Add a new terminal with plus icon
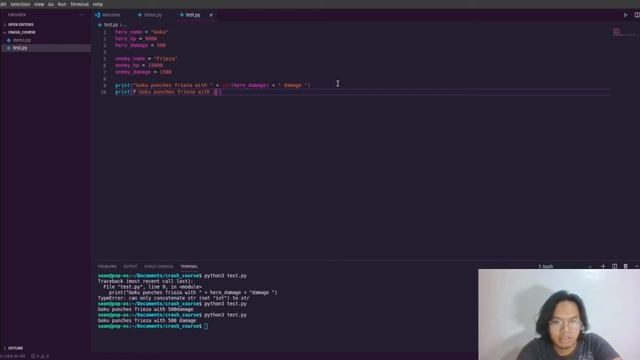The width and height of the screenshot is (640, 360). (x=603, y=266)
